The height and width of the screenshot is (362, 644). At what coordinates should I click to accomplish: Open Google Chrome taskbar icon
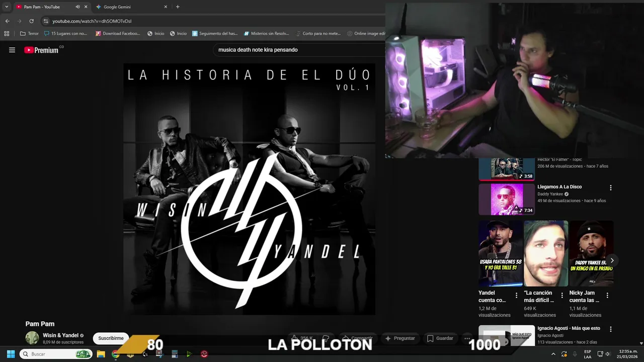[x=115, y=354]
